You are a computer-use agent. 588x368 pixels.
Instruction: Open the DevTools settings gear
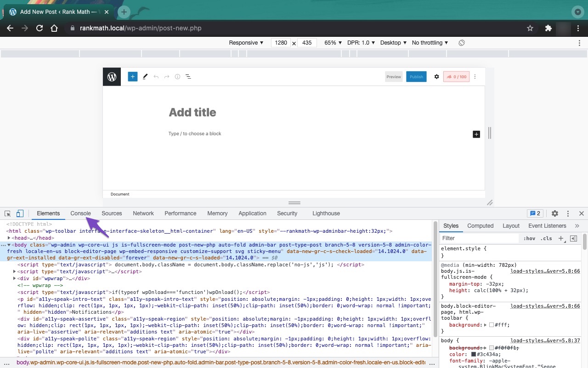point(555,213)
